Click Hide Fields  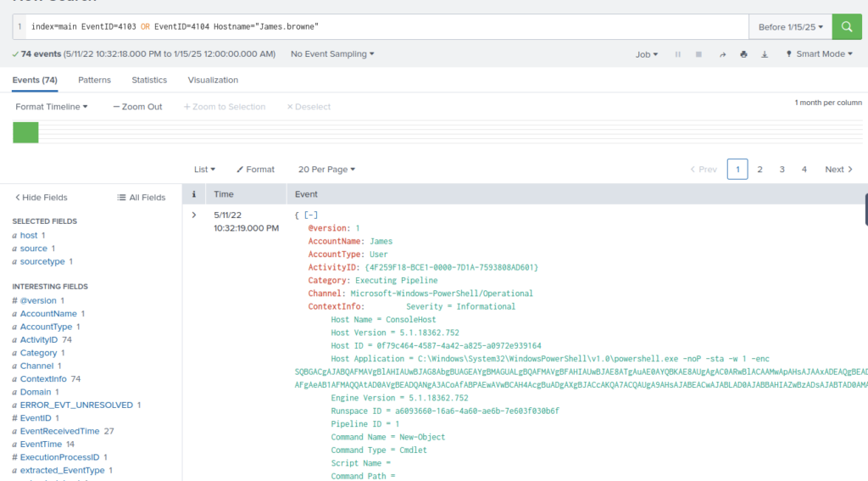tap(41, 198)
